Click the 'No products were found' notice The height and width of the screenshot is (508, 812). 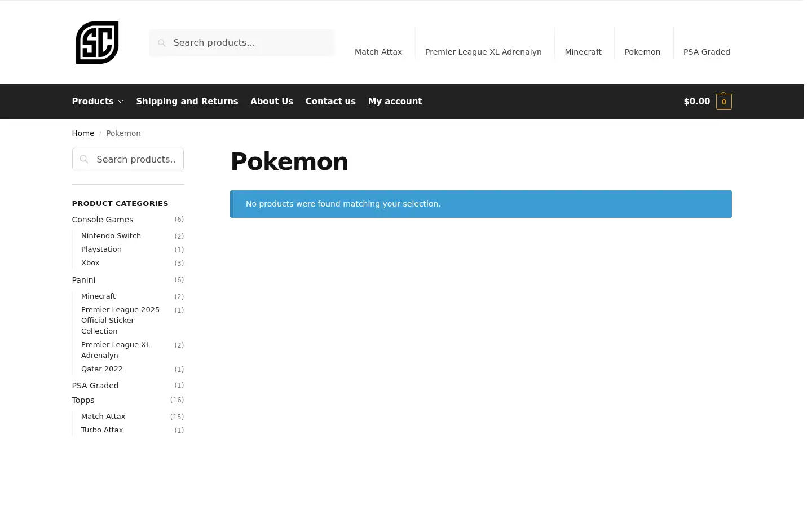coord(481,204)
